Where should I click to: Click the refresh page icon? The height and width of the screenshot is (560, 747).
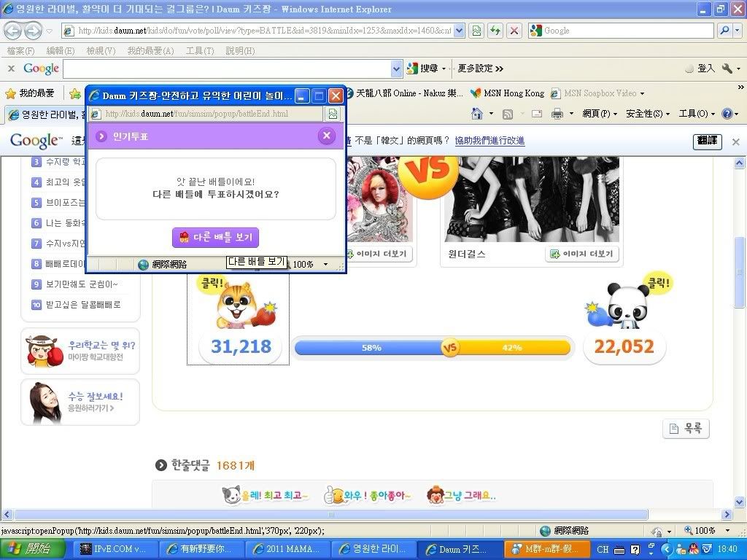tap(495, 31)
